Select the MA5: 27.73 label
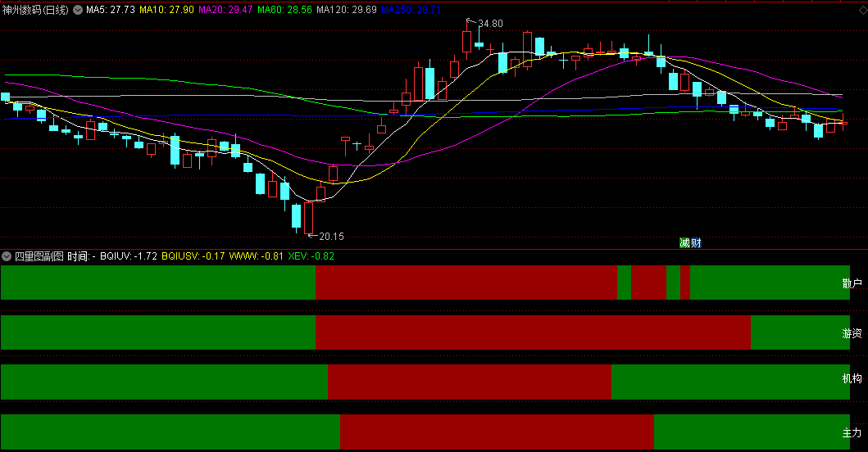The image size is (868, 452). tap(111, 10)
